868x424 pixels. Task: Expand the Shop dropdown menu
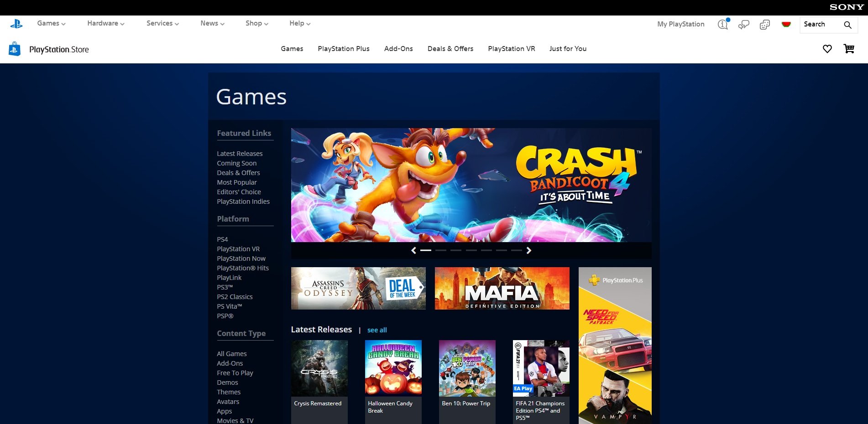[x=257, y=23]
